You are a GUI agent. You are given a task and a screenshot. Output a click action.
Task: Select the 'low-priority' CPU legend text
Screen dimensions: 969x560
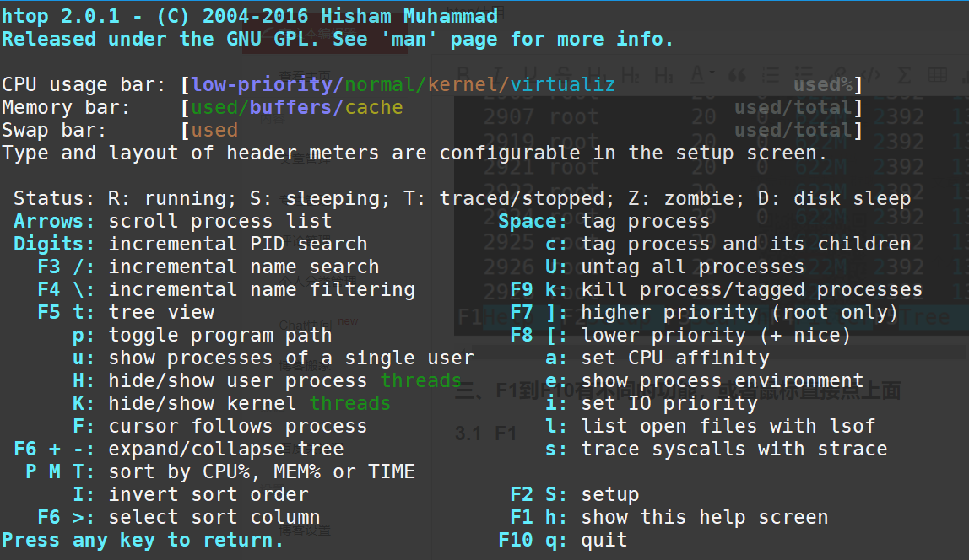(262, 84)
